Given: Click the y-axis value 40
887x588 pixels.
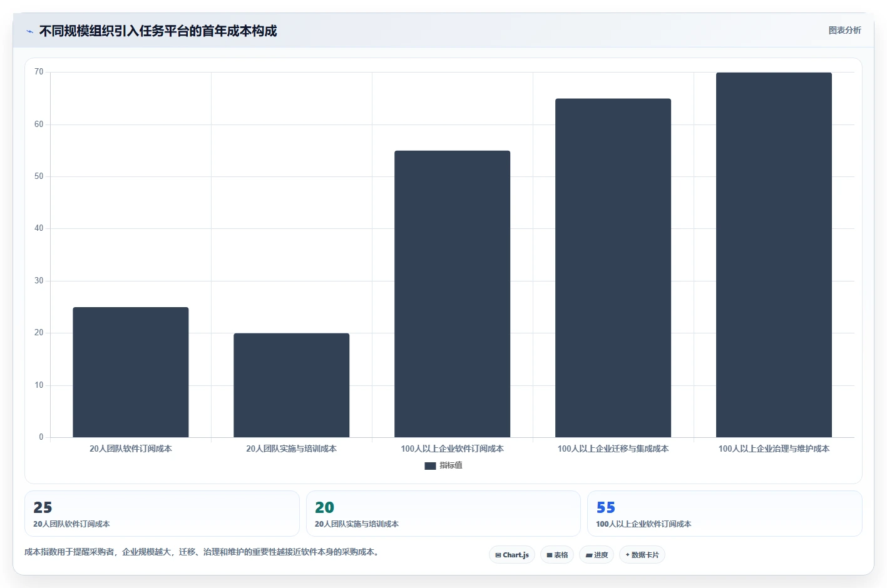Looking at the screenshot, I should tap(39, 228).
